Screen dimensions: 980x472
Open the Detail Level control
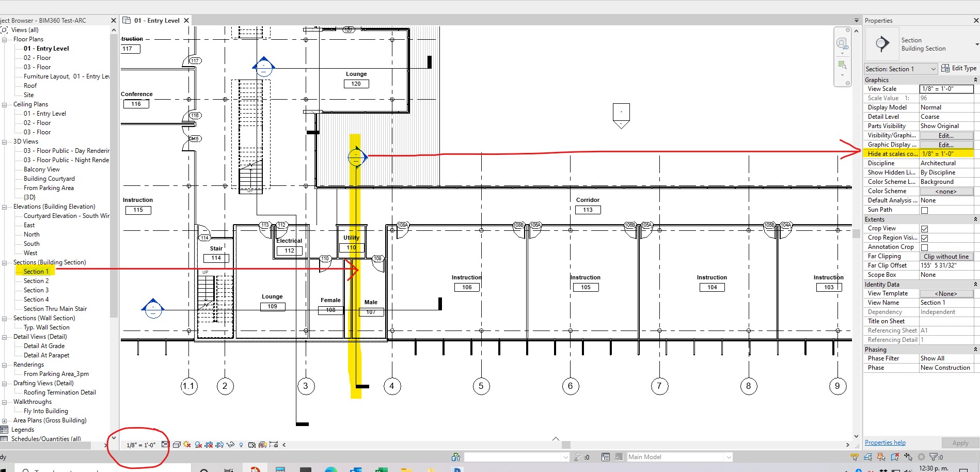(166, 444)
